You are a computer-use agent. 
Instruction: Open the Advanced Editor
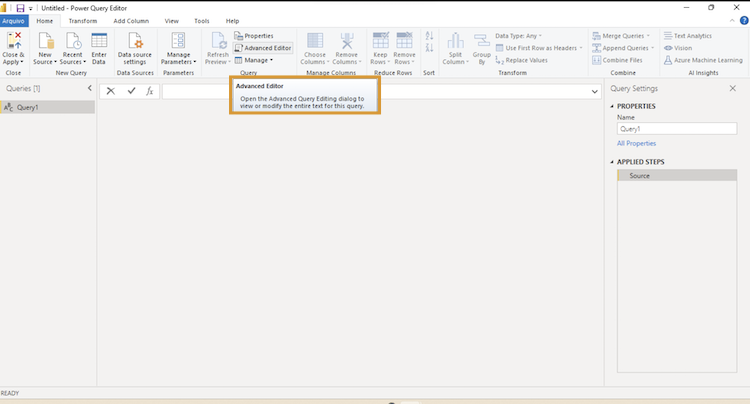click(263, 48)
